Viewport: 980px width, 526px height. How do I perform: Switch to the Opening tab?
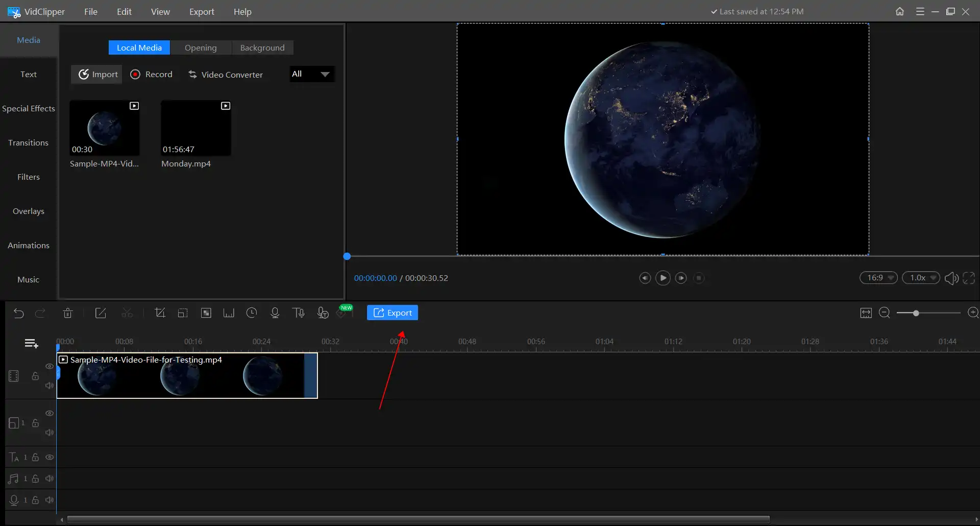coord(201,47)
